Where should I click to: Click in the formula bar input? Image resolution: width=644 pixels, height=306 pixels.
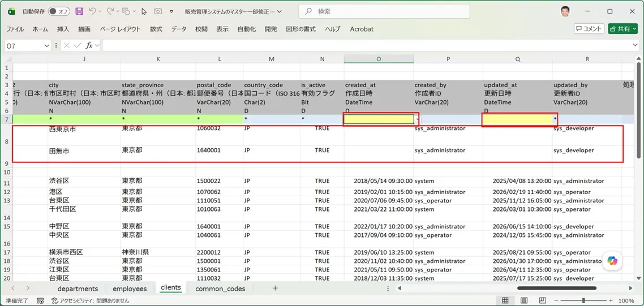[x=366, y=46]
